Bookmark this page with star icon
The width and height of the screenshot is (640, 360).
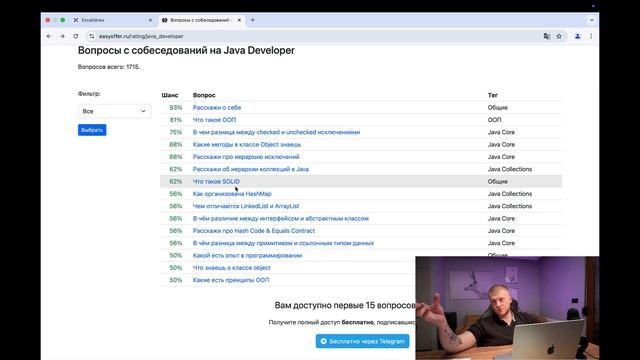559,36
